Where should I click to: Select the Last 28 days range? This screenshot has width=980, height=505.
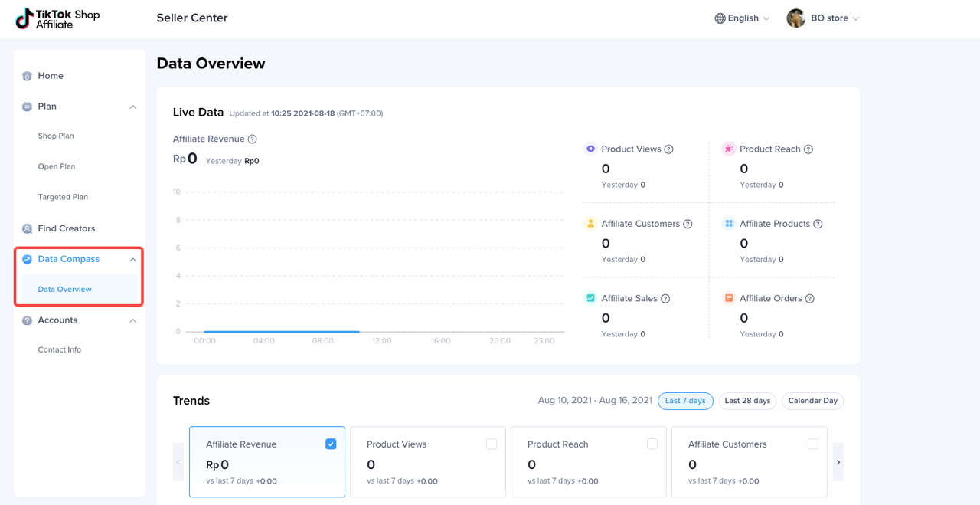tap(747, 401)
